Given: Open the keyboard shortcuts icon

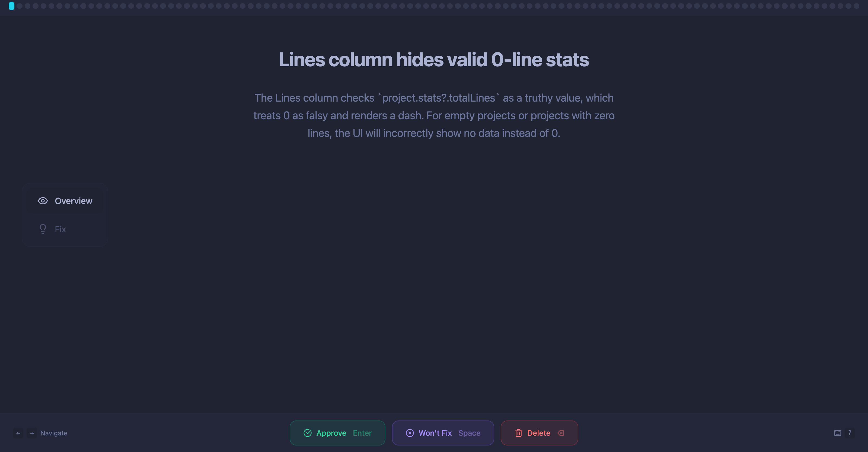Looking at the screenshot, I should [837, 433].
